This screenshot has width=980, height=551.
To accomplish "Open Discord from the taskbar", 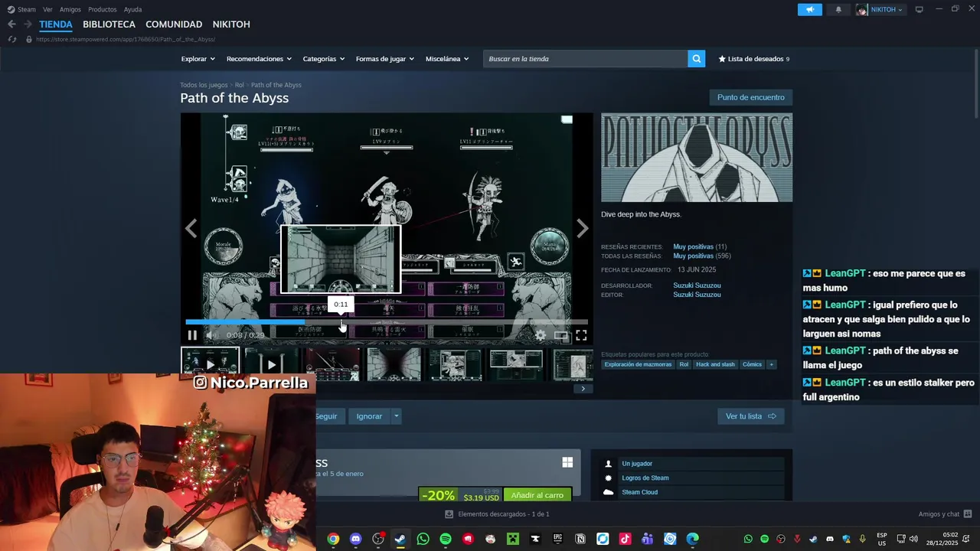I will tap(355, 539).
